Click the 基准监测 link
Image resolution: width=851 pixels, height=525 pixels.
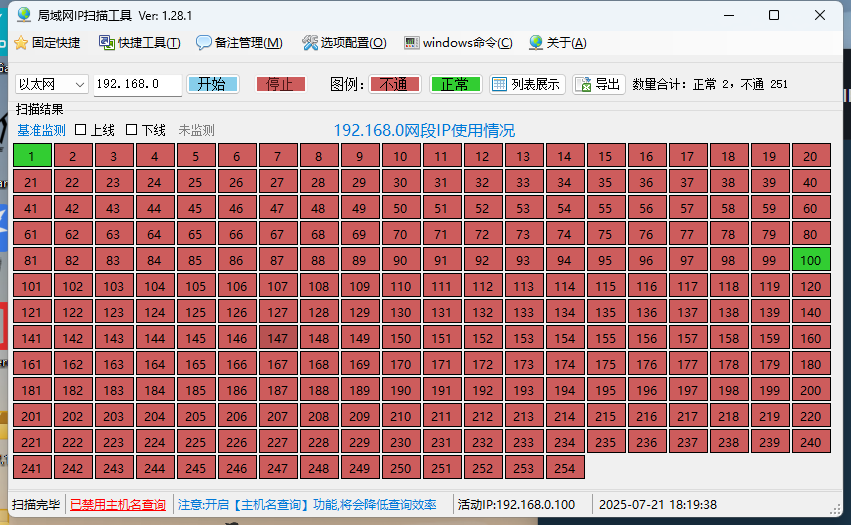pyautogui.click(x=41, y=130)
